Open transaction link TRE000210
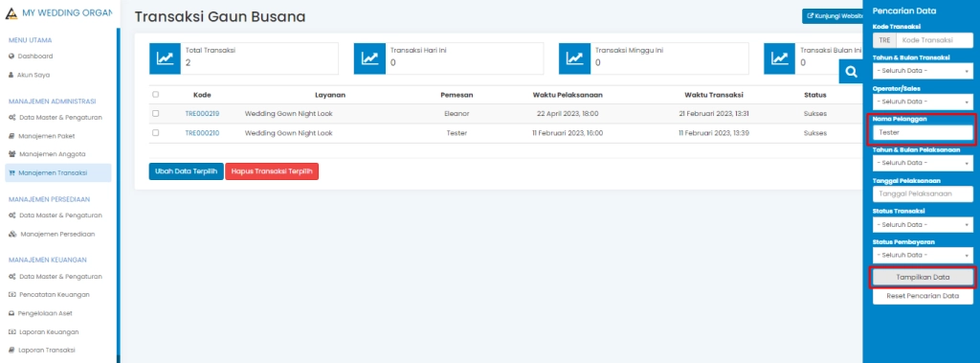The image size is (980, 363). (202, 133)
